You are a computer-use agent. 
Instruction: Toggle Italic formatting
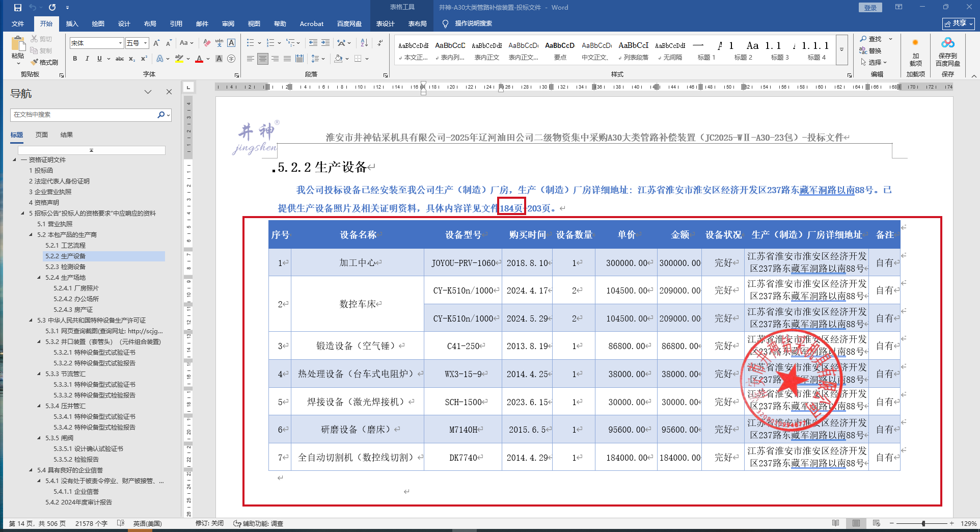[x=87, y=59]
